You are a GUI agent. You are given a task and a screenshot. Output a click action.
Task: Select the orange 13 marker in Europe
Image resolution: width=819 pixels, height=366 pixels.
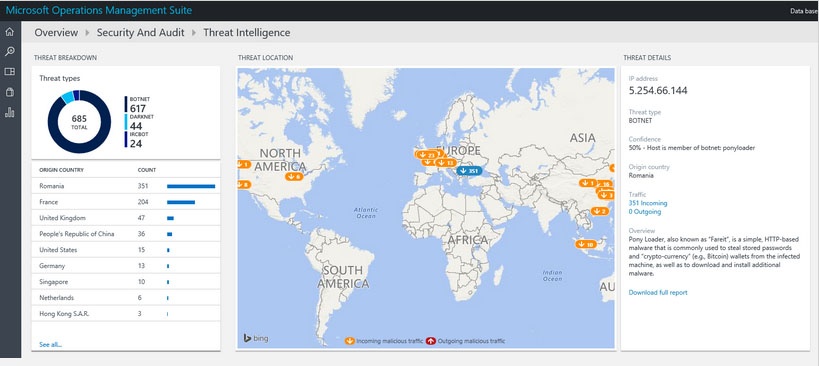tap(447, 162)
